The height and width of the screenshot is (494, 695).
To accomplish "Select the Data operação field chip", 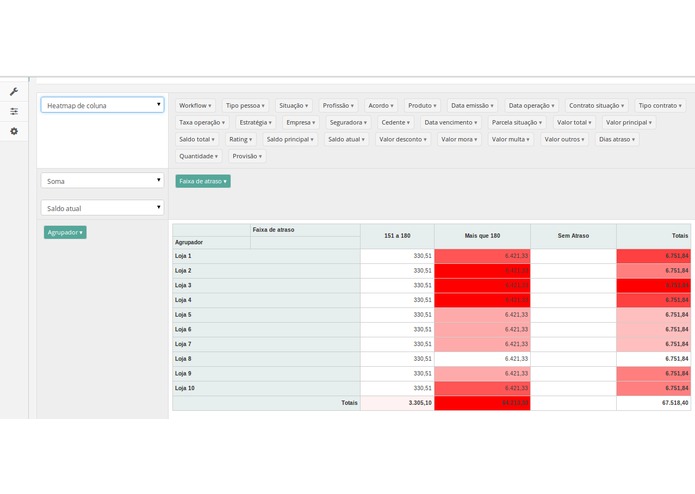I will click(531, 105).
